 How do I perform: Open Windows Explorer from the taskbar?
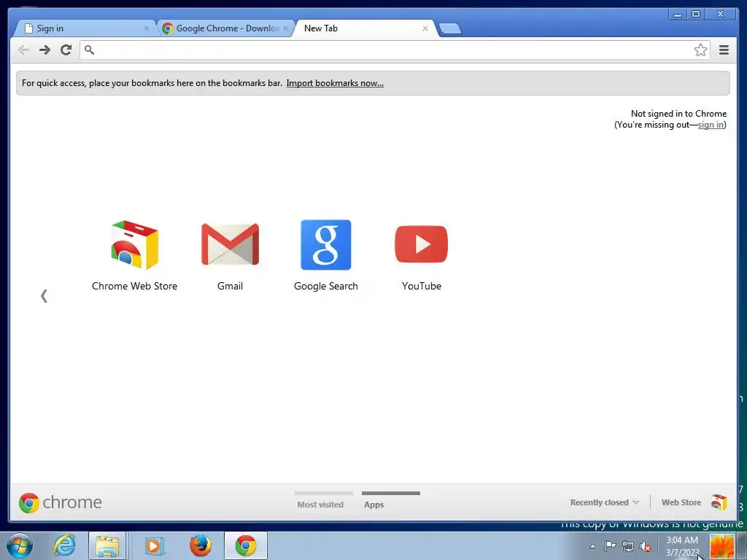coord(107,545)
